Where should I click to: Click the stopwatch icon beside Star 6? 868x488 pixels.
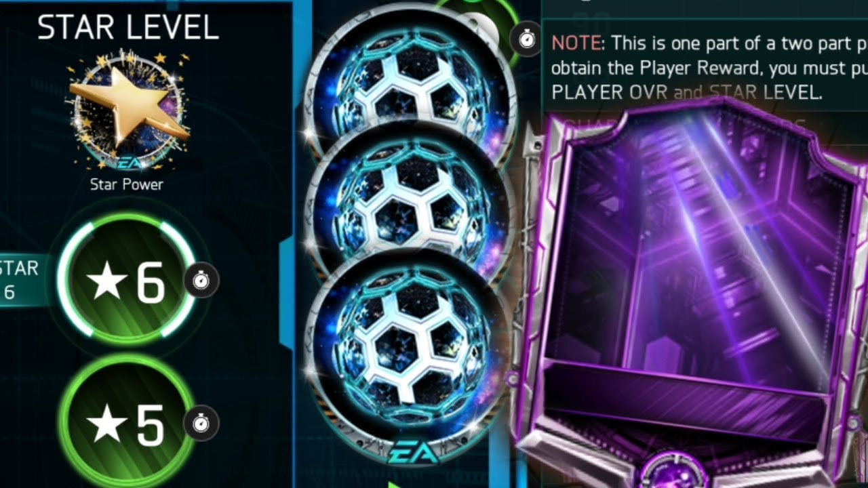pyautogui.click(x=201, y=281)
